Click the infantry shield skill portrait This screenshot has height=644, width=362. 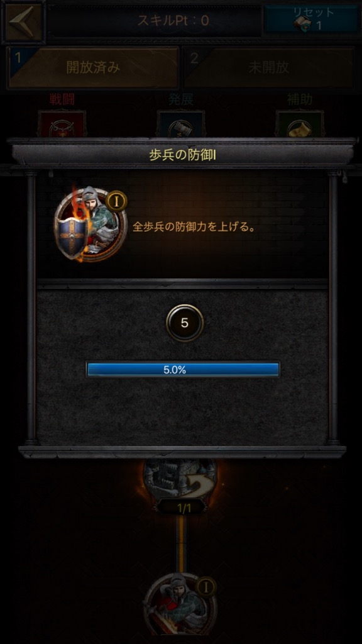click(90, 224)
